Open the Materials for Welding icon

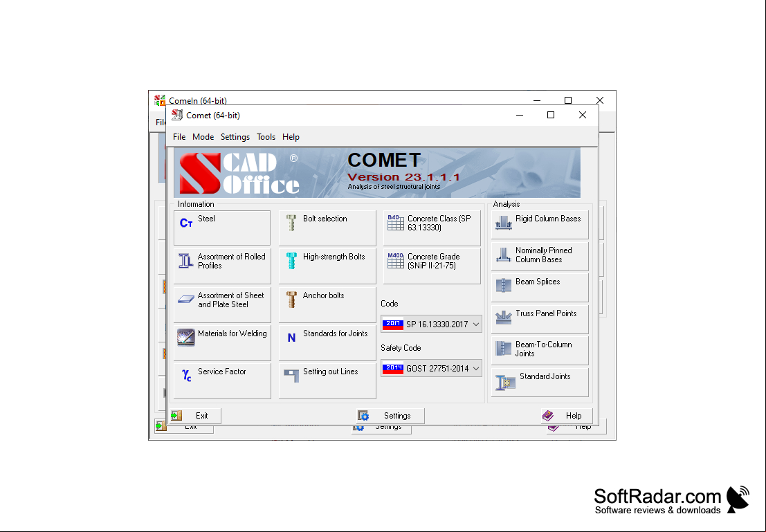click(186, 338)
